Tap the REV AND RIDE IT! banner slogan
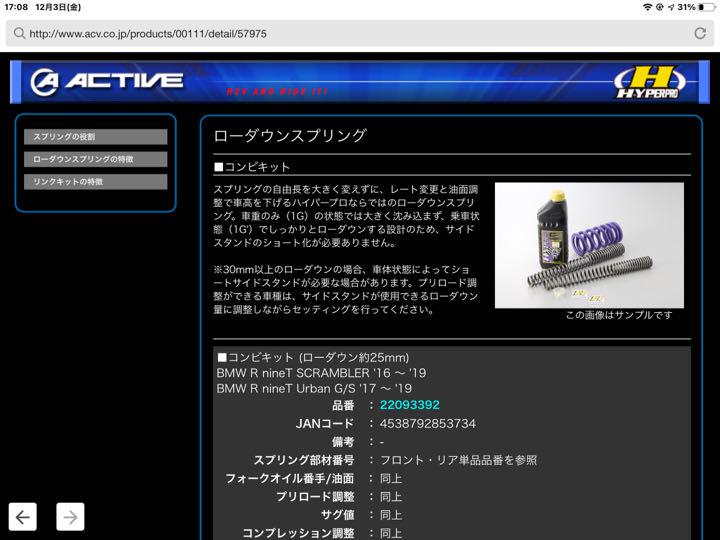Image resolution: width=720 pixels, height=540 pixels. (x=277, y=91)
